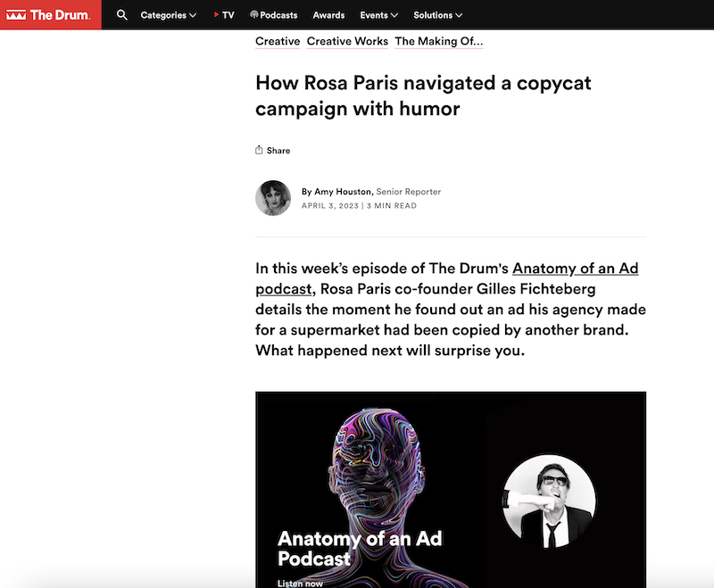Viewport: 714px width, 588px height.
Task: Click the Share upload icon
Action: point(259,150)
